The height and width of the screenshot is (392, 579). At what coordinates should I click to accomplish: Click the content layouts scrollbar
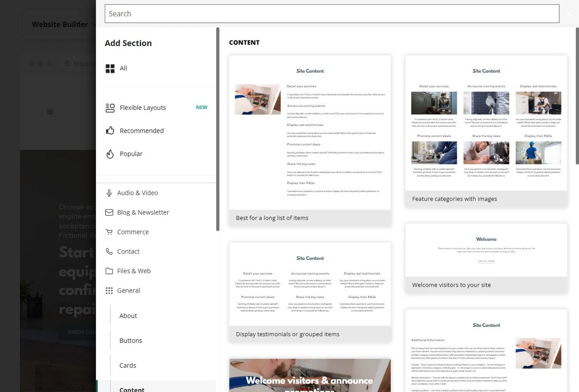[577, 95]
